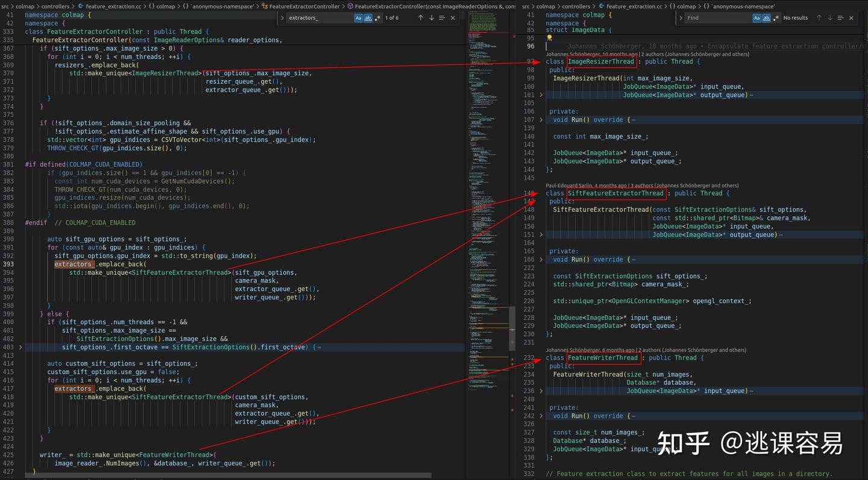The image size is (868, 480).
Task: Expand folded Run() override at line 242
Action: pyautogui.click(x=541, y=416)
